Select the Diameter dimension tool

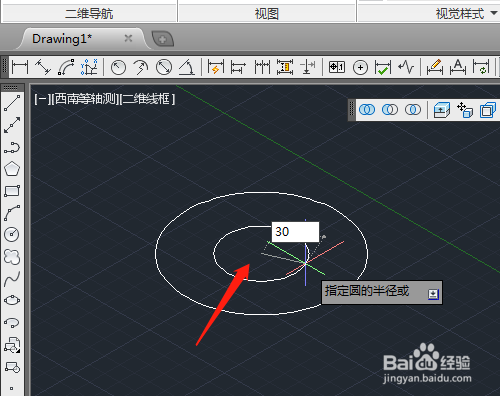click(x=164, y=67)
